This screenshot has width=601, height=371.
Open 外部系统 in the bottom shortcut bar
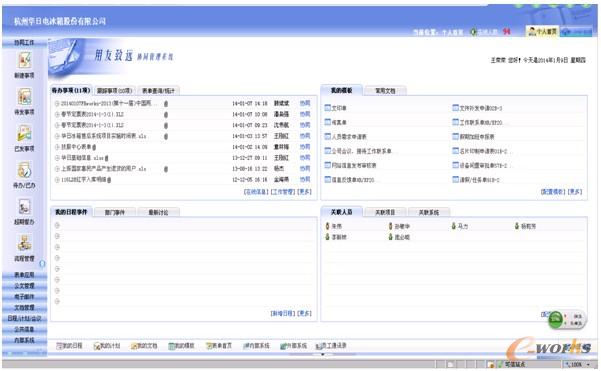(294, 346)
